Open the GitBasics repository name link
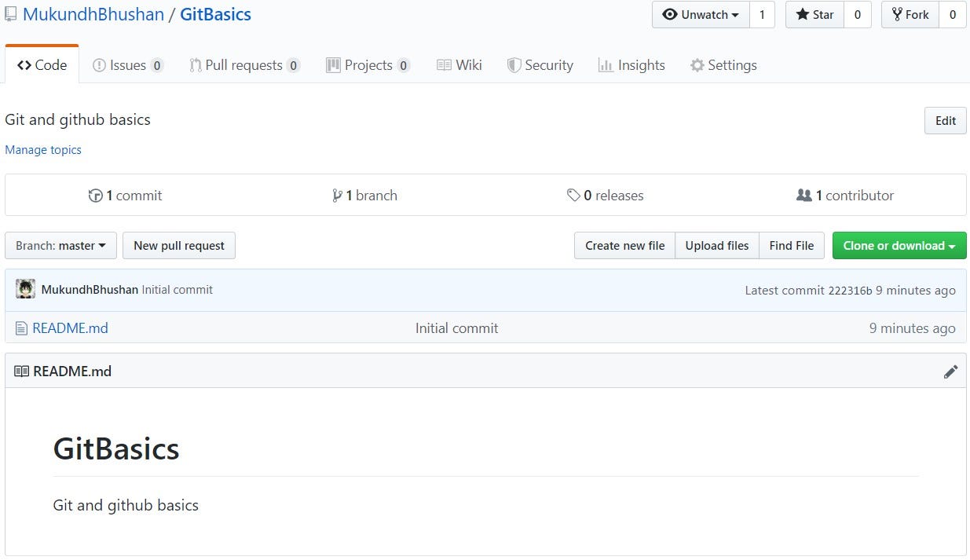Viewport: 970px width, 560px height. pyautogui.click(x=216, y=14)
